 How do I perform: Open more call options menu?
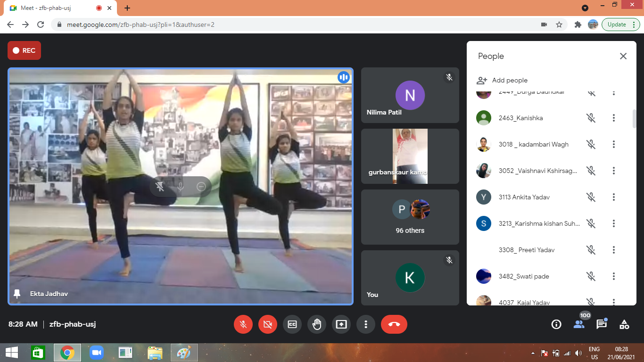366,324
